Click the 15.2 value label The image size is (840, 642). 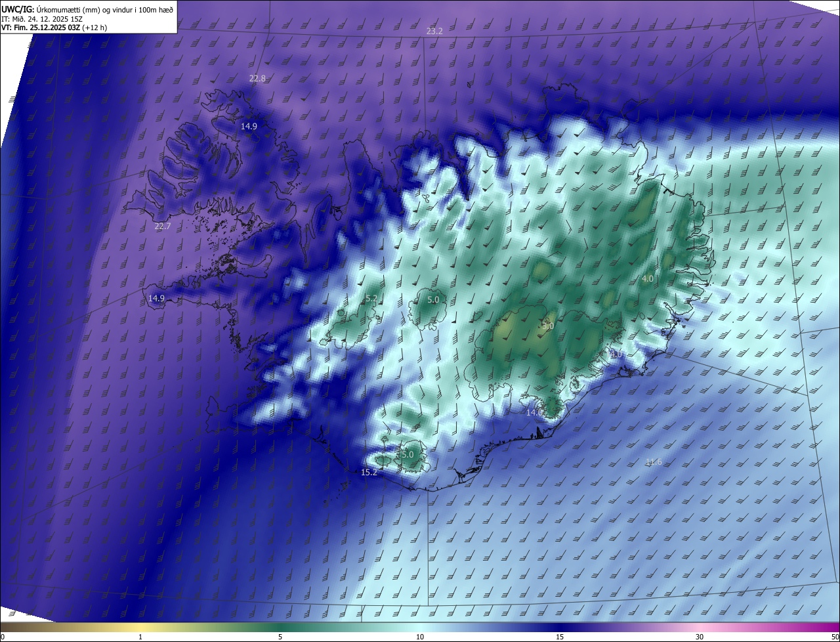point(369,473)
